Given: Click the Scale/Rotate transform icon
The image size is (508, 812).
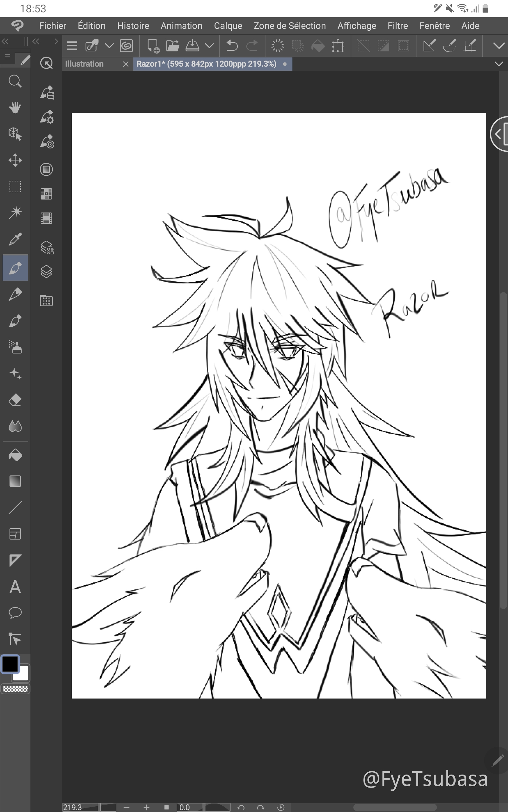Looking at the screenshot, I should pyautogui.click(x=338, y=46).
